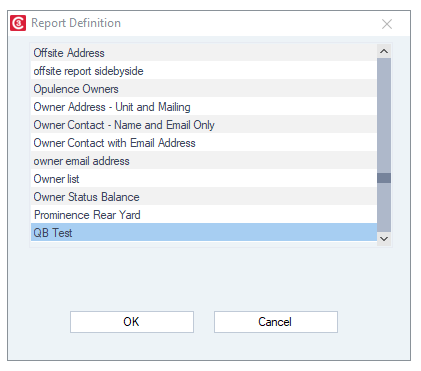The width and height of the screenshot is (421, 371).
Task: Select offsite report sidebyside entry
Action: tap(204, 71)
